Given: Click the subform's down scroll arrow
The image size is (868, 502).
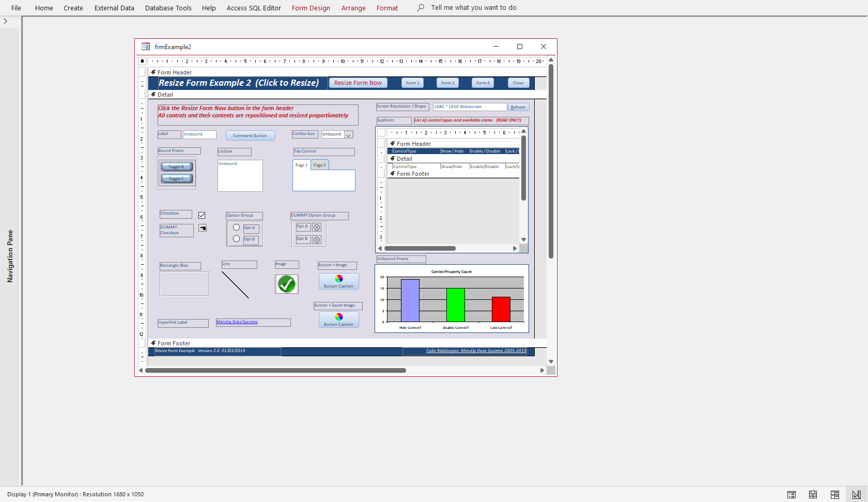Looking at the screenshot, I should point(523,239).
